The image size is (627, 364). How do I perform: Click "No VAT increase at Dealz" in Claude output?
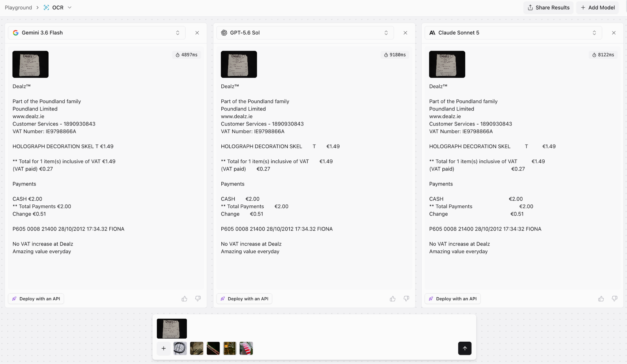tap(460, 244)
